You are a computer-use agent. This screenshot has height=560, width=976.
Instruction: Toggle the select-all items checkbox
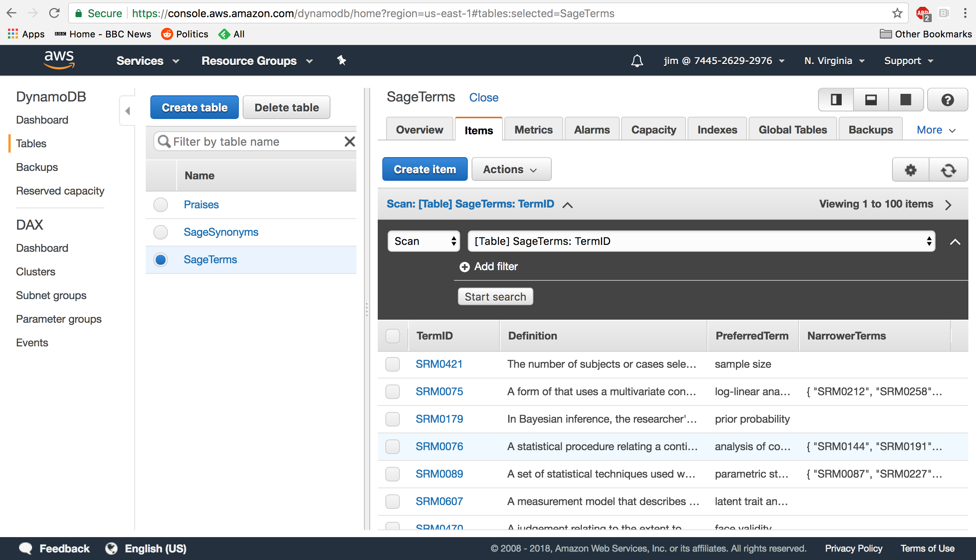pyautogui.click(x=392, y=336)
